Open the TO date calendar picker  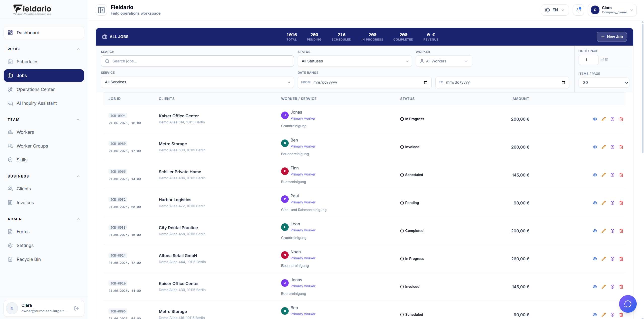tap(563, 82)
